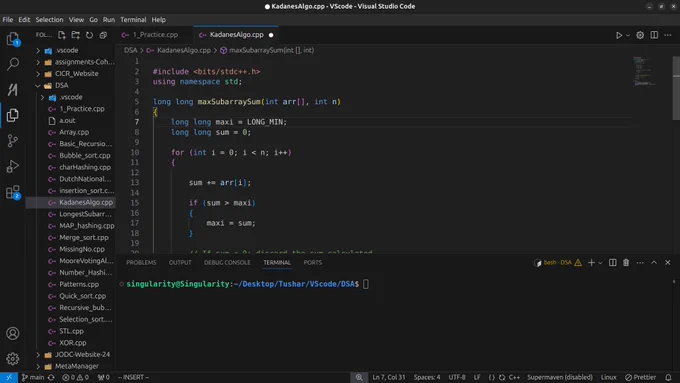This screenshot has height=383, width=680.
Task: Split the editor to the right
Action: click(x=654, y=35)
